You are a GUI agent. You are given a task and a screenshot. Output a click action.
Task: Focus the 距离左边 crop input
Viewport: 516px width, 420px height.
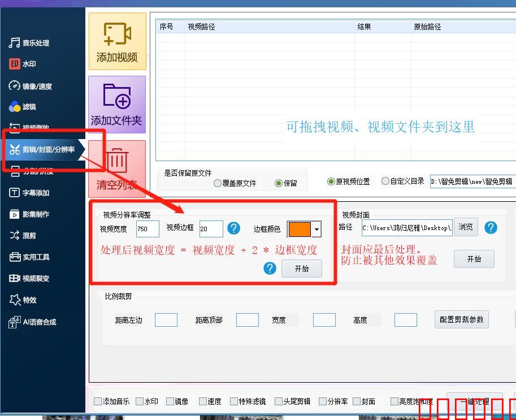166,320
